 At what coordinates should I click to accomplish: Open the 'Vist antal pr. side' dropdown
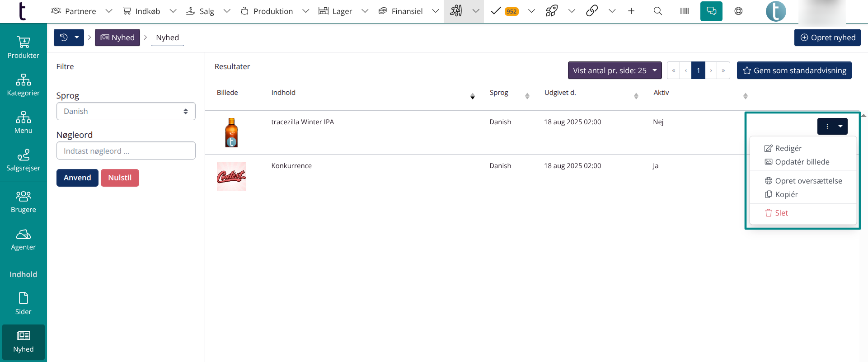[615, 71]
